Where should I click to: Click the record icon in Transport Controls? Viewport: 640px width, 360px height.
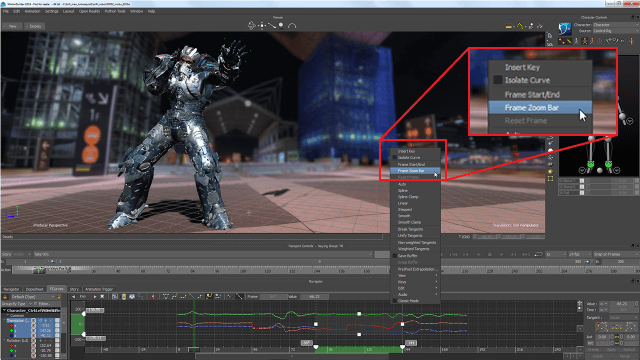[538, 254]
